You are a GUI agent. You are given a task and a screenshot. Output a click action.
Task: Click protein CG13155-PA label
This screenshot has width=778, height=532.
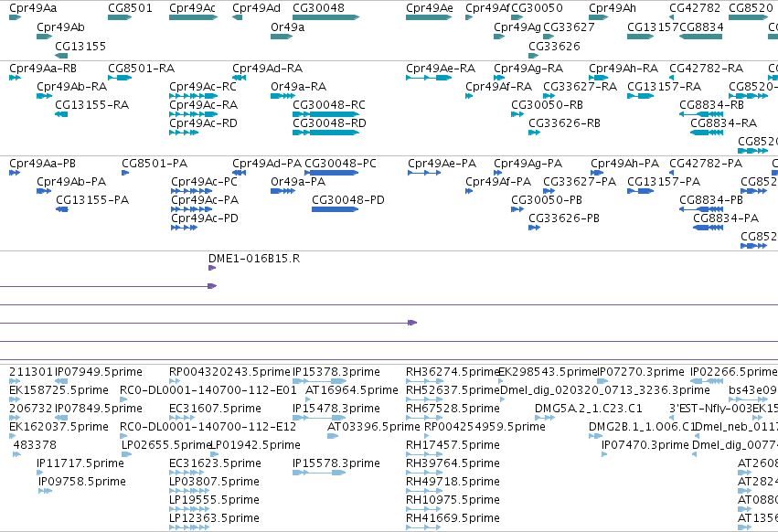click(92, 200)
